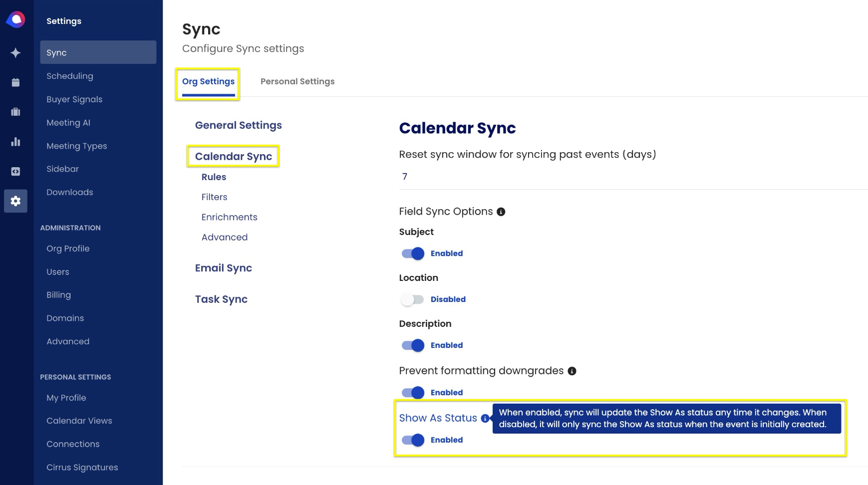The height and width of the screenshot is (485, 868).
Task: Enable the Location field sync toggle
Action: tap(413, 299)
